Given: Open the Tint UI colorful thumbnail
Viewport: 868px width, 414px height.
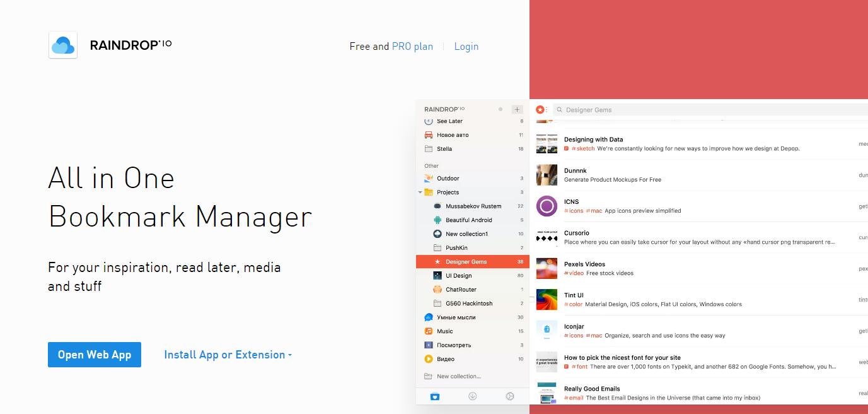Looking at the screenshot, I should (x=547, y=299).
